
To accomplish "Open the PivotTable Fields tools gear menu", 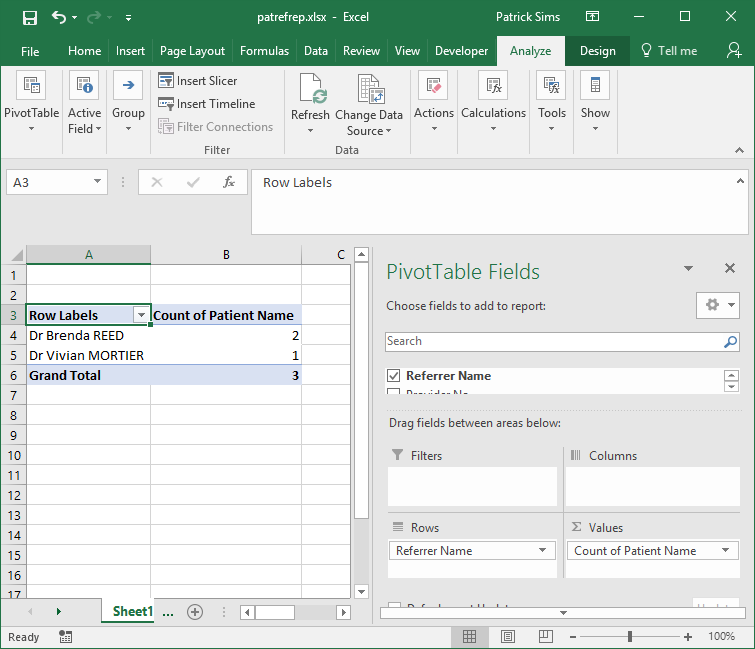I will 717,305.
